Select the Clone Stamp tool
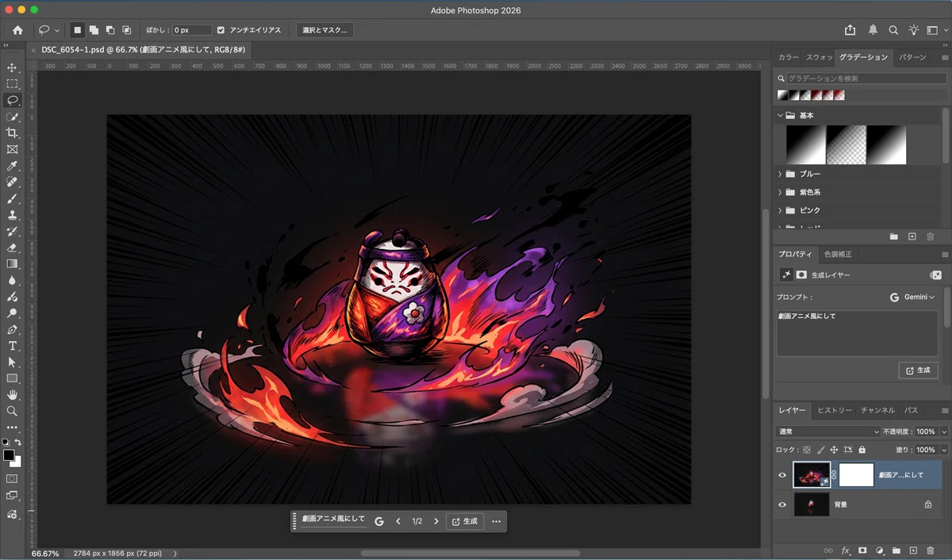952x560 pixels. (12, 214)
